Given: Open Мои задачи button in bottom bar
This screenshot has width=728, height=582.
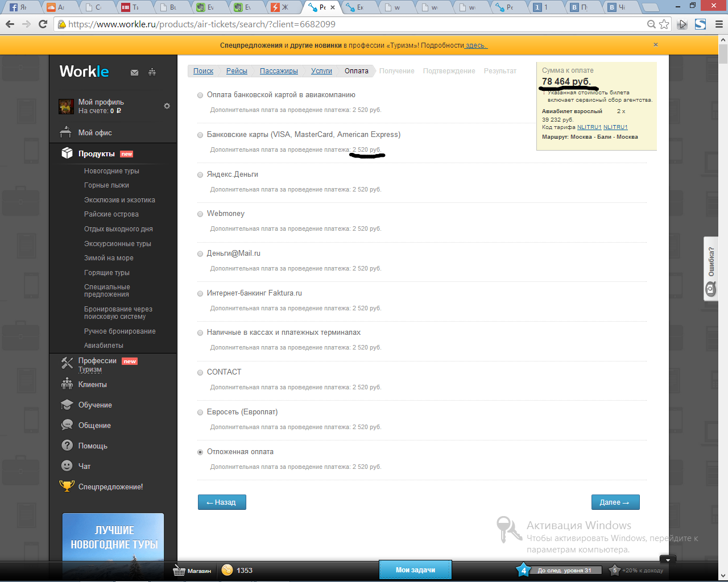Looking at the screenshot, I should coord(415,570).
